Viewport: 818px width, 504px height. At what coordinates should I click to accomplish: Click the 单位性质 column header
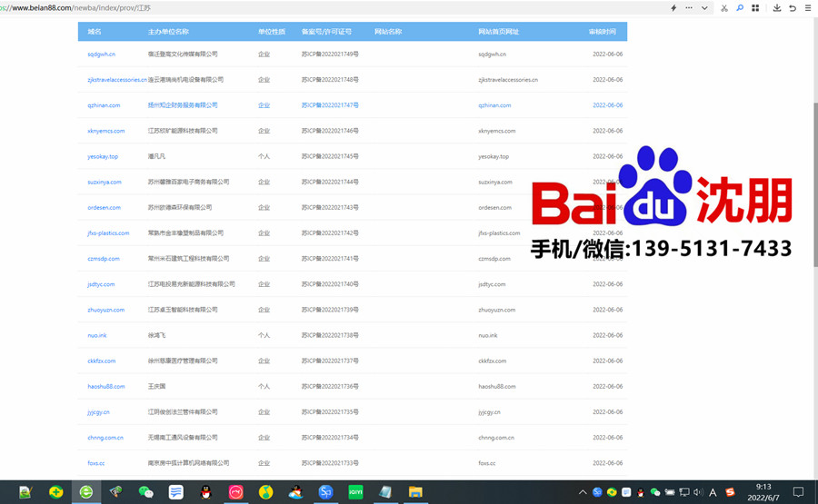(271, 32)
